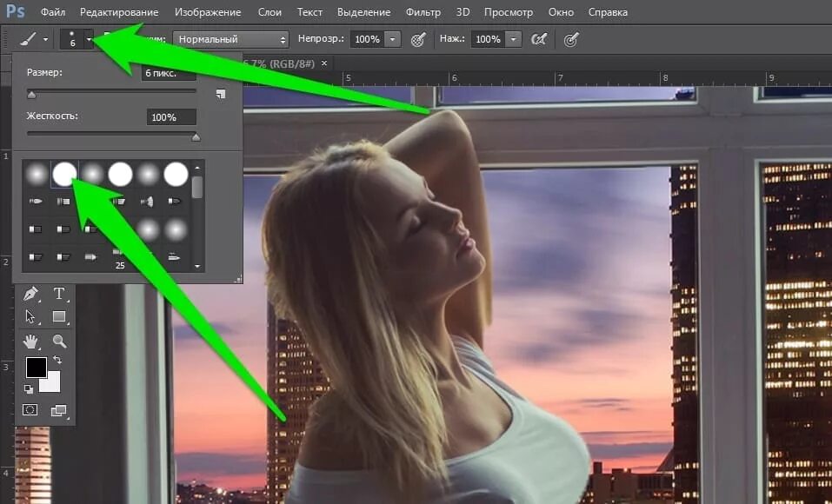Click the Наж. 100% flow field
The image size is (832, 504).
click(489, 39)
